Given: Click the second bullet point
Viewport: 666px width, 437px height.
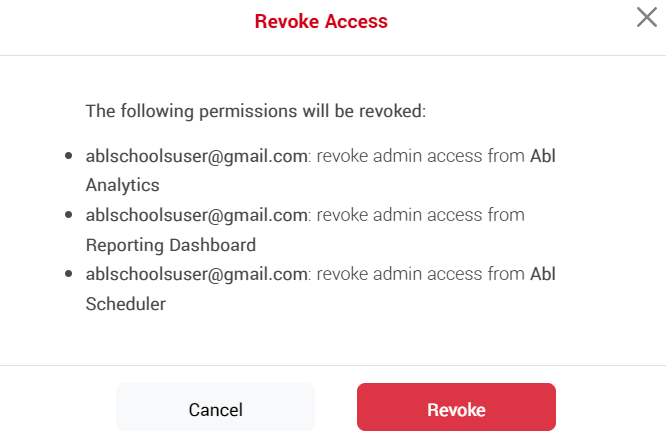Looking at the screenshot, I should [68, 216].
